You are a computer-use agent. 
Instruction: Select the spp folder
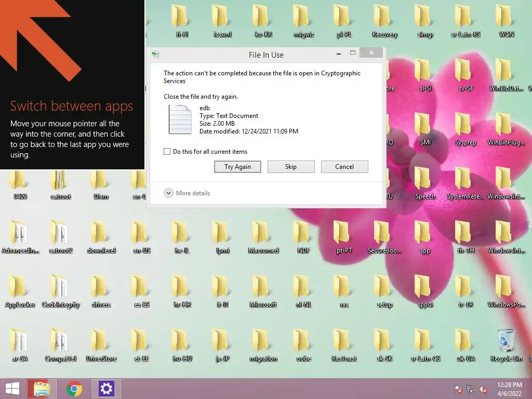(425, 237)
